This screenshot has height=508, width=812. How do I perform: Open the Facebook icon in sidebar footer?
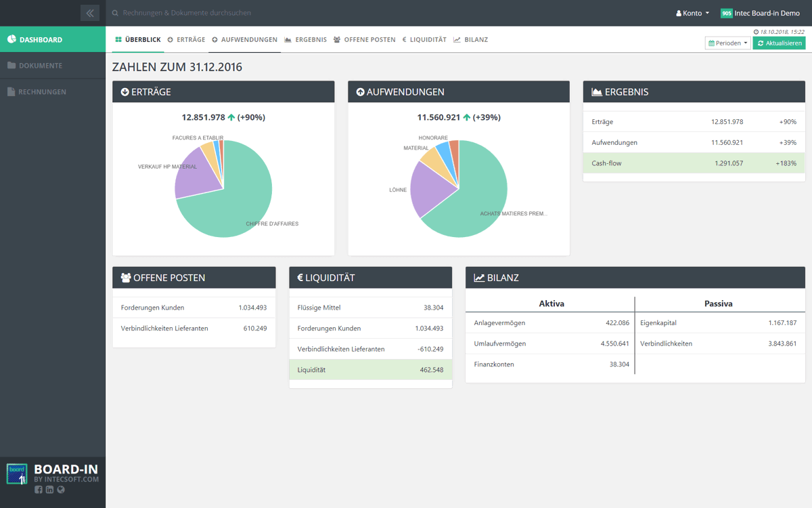point(38,490)
